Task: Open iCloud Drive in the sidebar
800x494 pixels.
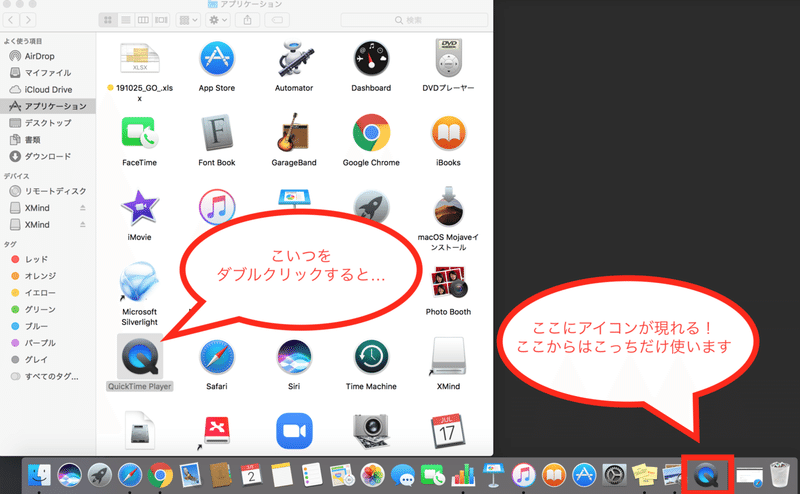Action: (x=47, y=89)
